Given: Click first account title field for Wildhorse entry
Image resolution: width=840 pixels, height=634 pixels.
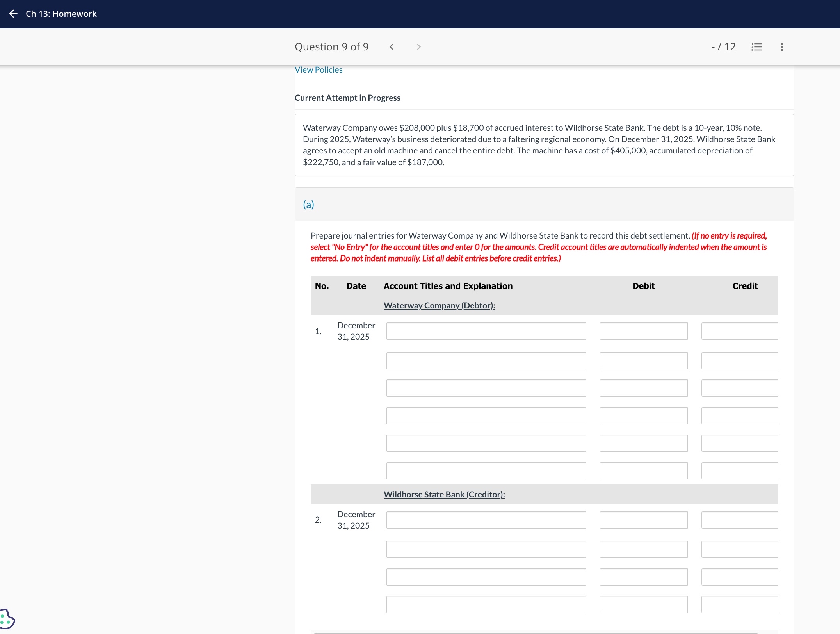Looking at the screenshot, I should pos(486,520).
